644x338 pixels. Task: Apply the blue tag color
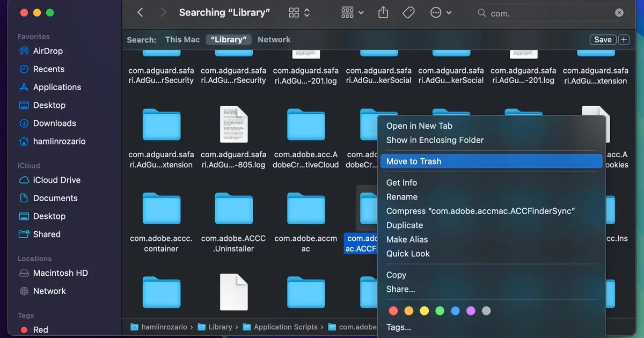(456, 311)
